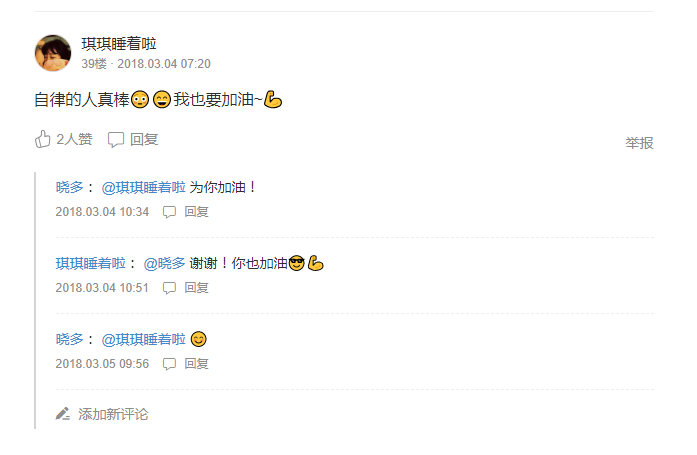The width and height of the screenshot is (697, 455).
Task: Click @琪琪睡着啦 mention before 为你加油
Action: pos(144,188)
